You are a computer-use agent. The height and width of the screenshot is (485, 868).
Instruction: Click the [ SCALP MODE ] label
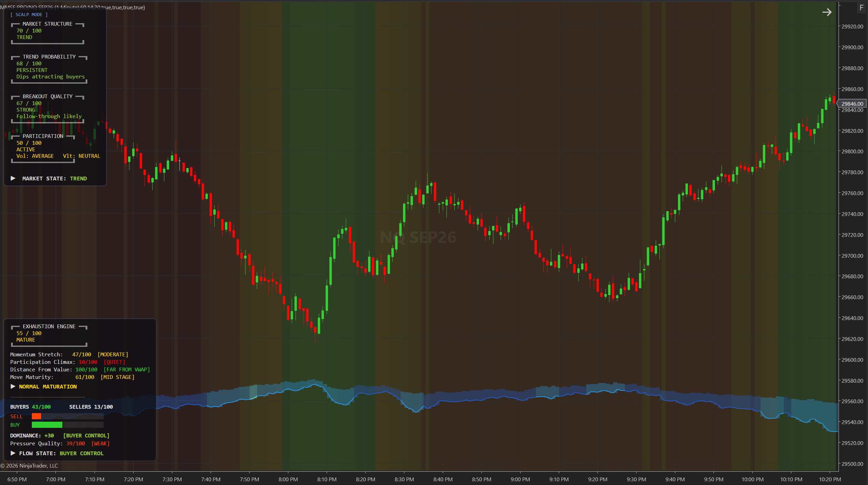(29, 15)
